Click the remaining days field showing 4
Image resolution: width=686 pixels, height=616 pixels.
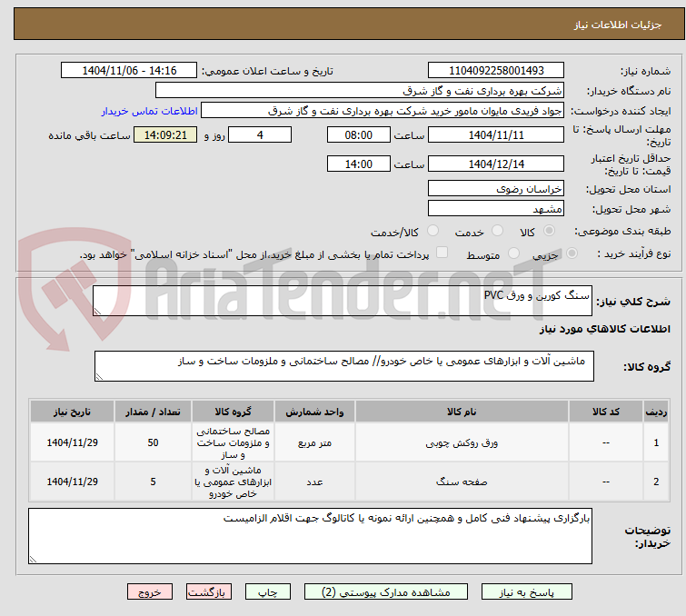[x=260, y=134]
